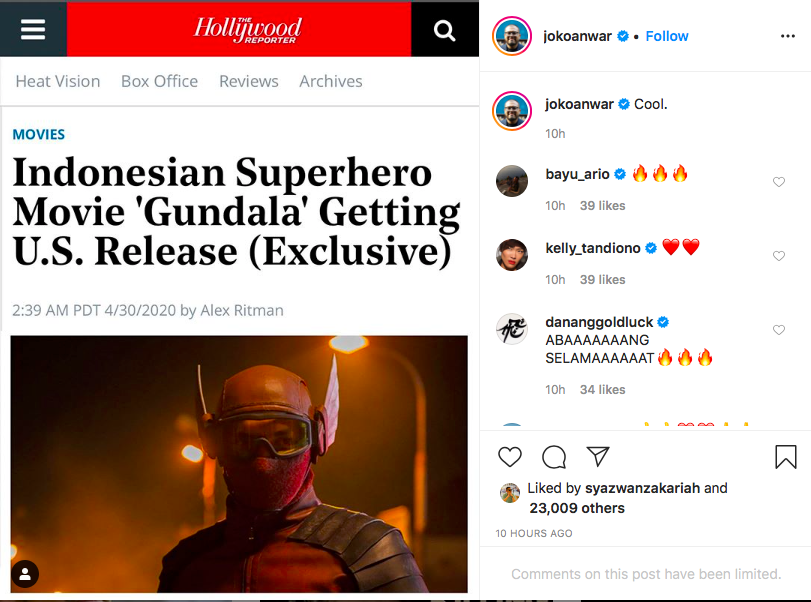Go to Box Office tab
Viewport: 811px width, 602px height.
[x=159, y=81]
